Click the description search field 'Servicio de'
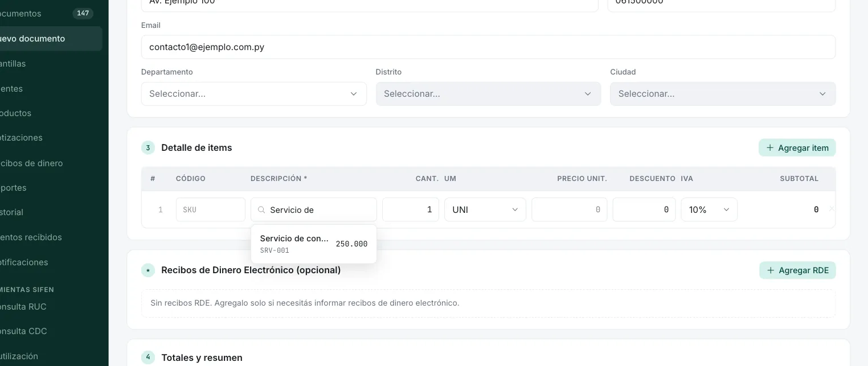This screenshot has height=366, width=868. [x=314, y=209]
